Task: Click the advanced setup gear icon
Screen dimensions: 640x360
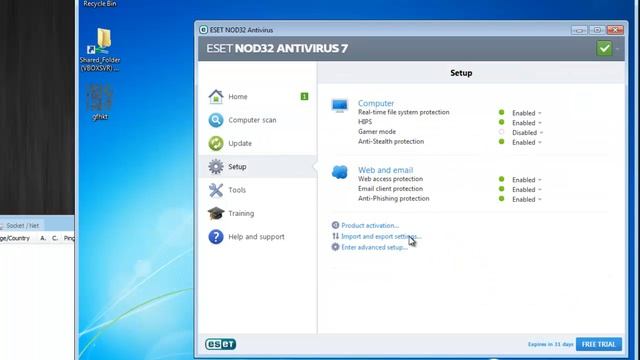Action: click(336, 247)
